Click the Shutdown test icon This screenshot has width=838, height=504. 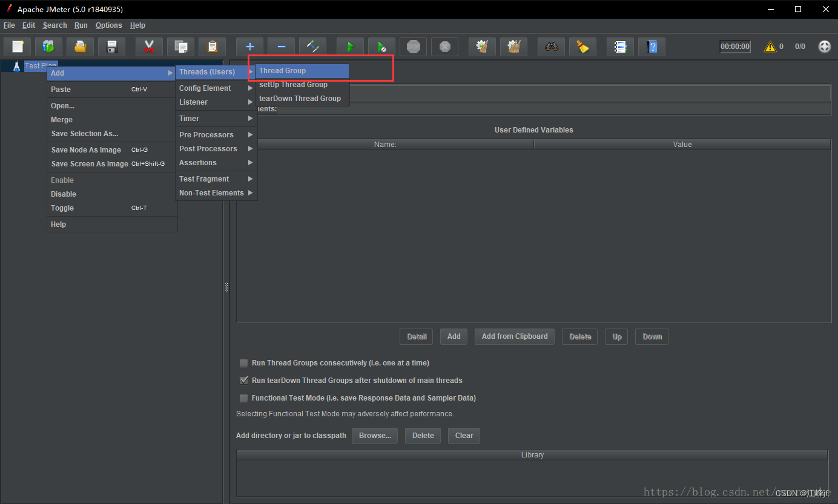444,47
